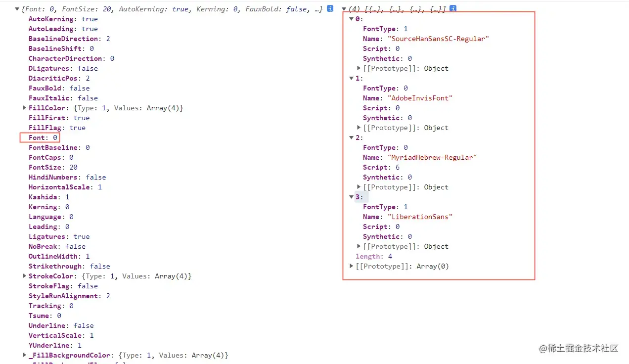Click the Strikethrough: false row
This screenshot has width=629, height=364.
coord(69,266)
